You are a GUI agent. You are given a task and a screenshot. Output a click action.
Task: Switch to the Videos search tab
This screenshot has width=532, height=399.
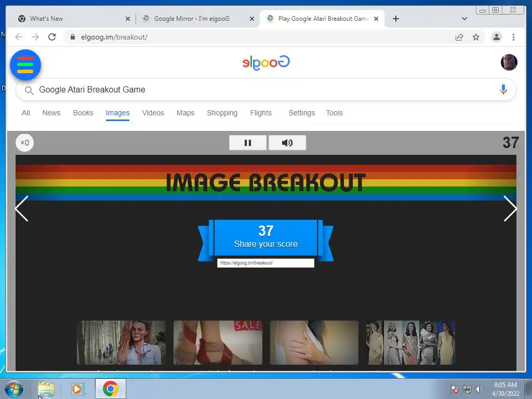[x=153, y=113]
